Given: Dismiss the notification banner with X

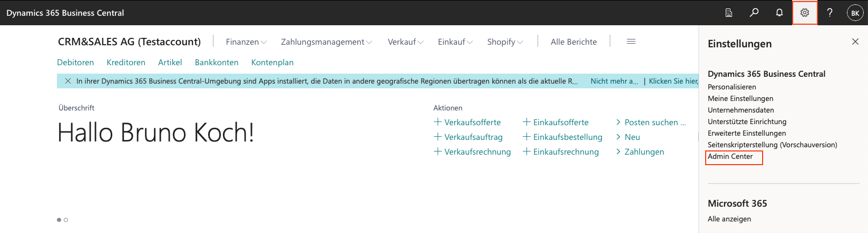Looking at the screenshot, I should click(x=67, y=81).
